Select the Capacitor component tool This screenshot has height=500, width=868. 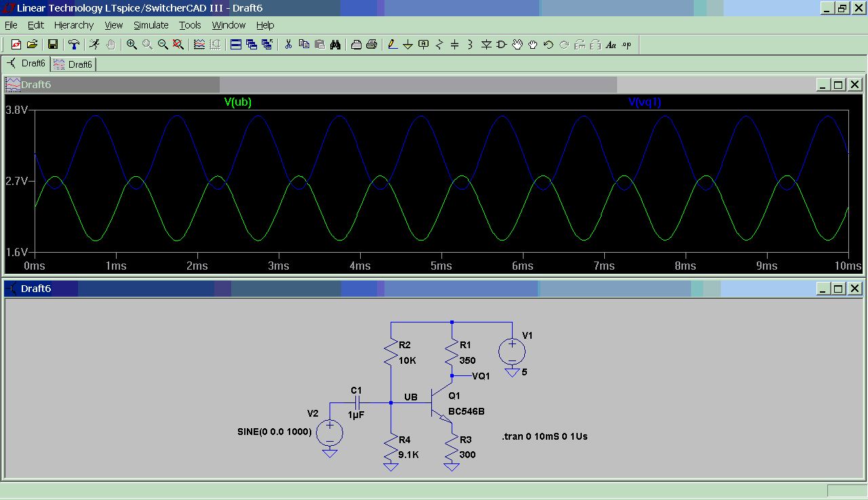455,45
